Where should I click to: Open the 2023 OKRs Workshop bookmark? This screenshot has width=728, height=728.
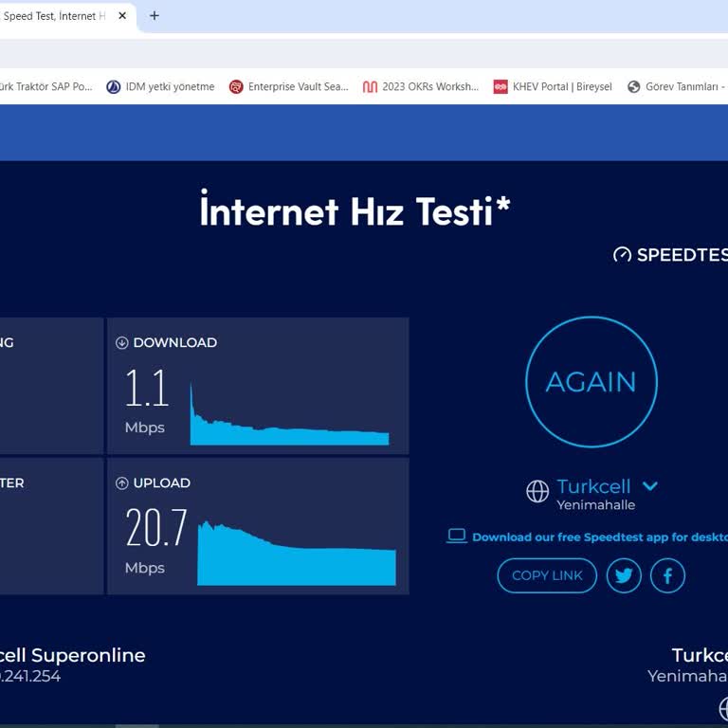click(x=421, y=87)
